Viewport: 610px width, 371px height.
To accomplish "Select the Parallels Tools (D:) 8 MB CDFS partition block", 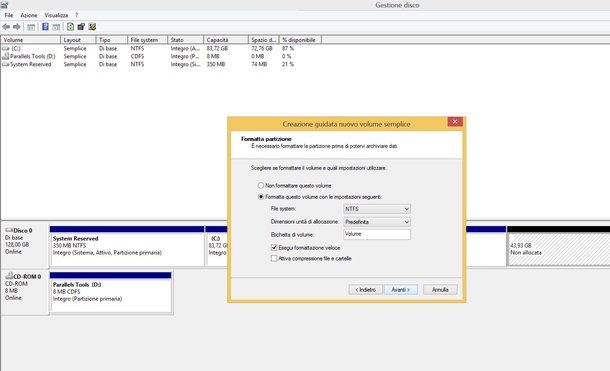I will click(x=110, y=292).
